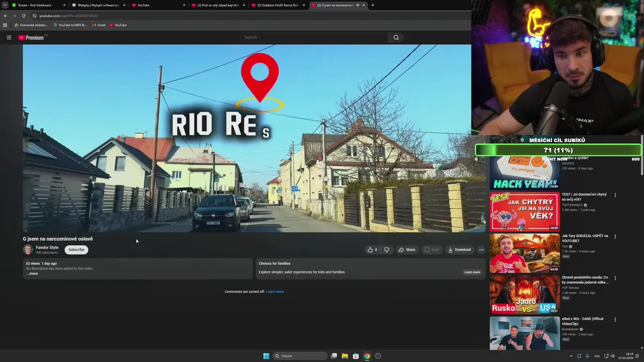The height and width of the screenshot is (362, 644).
Task: Click Learn more on Choices for families
Action: 472,272
